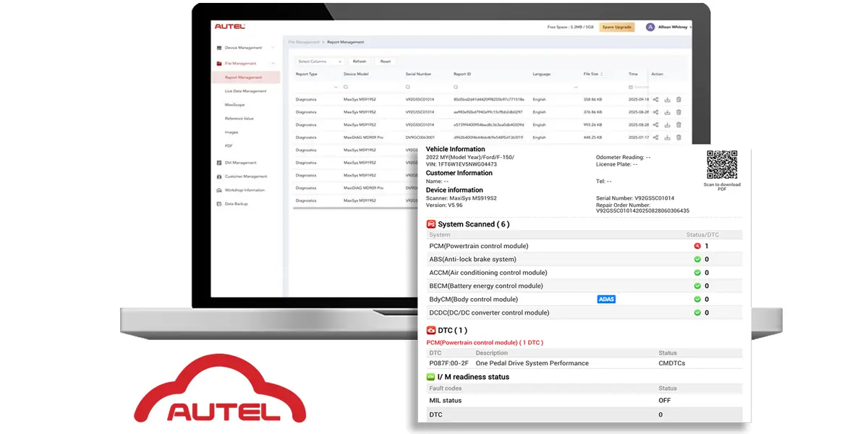Collapse the File Management section chevron
This screenshot has width=868, height=434.
tap(273, 64)
